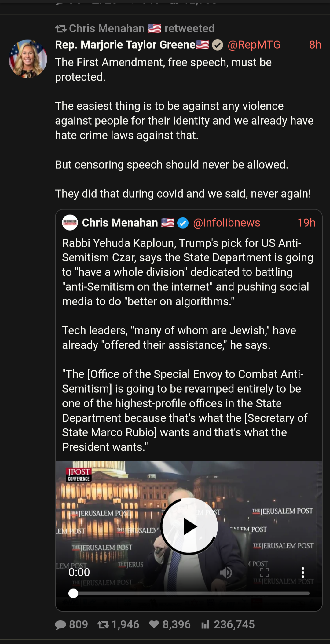Viewport: 330px width, 644px height.
Task: Visit the @infolibnews handle
Action: pyautogui.click(x=226, y=223)
